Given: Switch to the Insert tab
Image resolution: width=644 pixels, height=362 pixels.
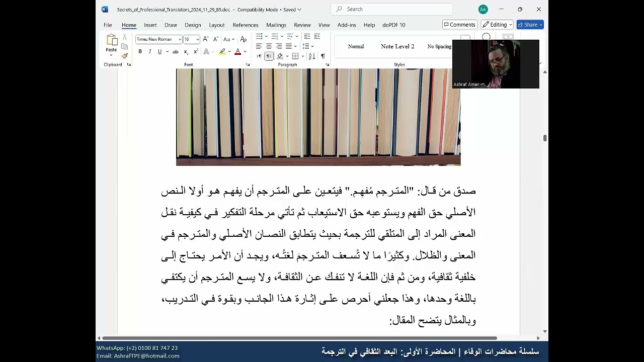Looking at the screenshot, I should pyautogui.click(x=150, y=25).
